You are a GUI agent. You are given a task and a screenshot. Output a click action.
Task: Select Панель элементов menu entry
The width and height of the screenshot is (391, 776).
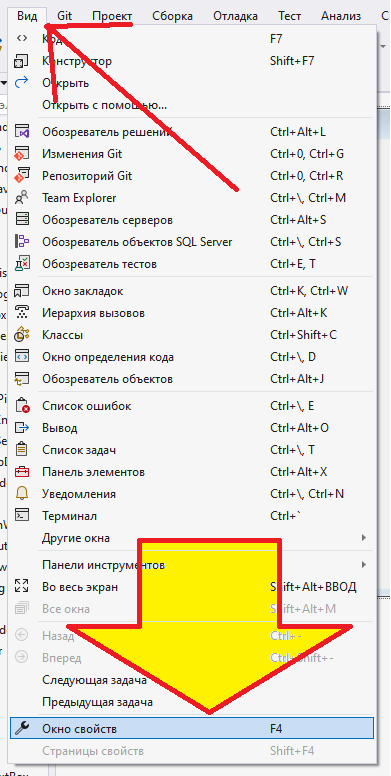192,472
